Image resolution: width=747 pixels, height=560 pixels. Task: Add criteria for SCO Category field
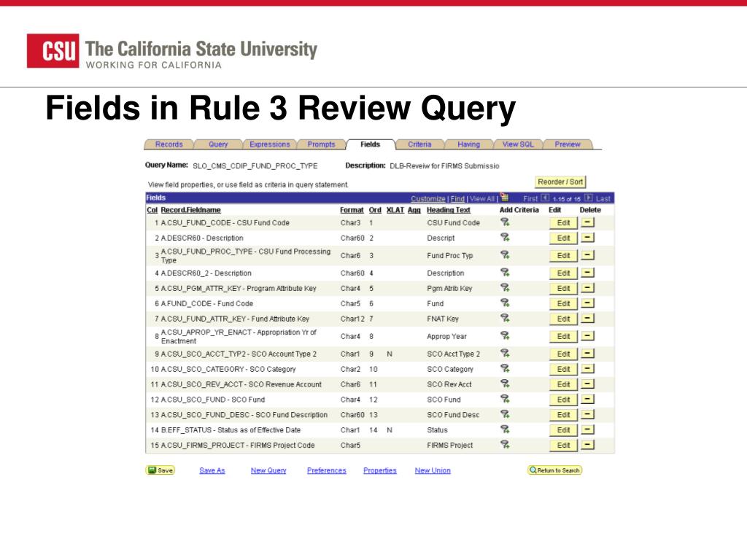pos(505,368)
